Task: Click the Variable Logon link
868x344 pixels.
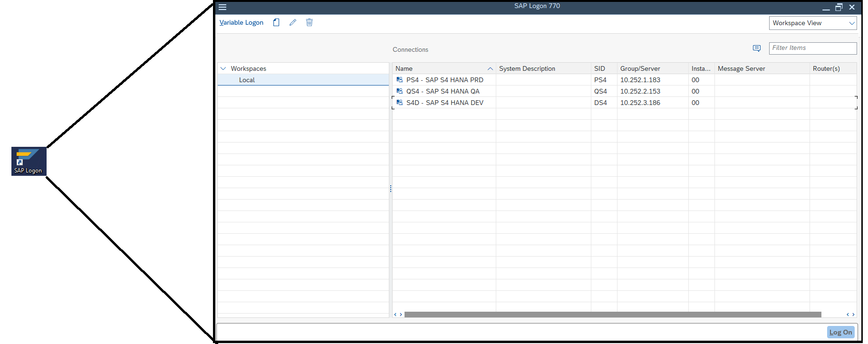Action: [x=241, y=22]
